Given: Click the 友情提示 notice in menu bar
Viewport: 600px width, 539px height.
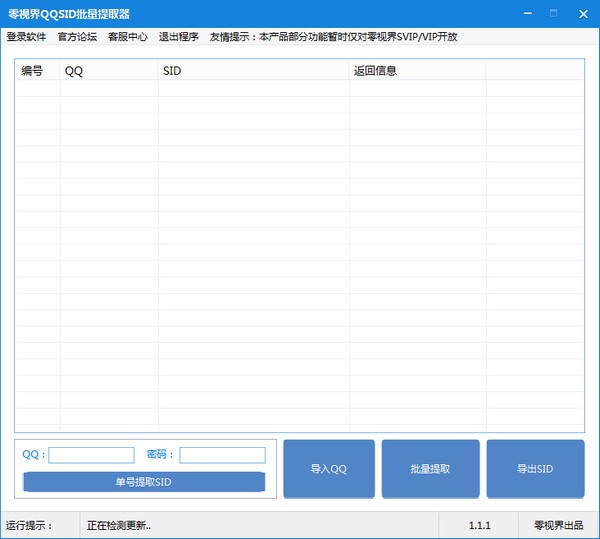Looking at the screenshot, I should (333, 37).
